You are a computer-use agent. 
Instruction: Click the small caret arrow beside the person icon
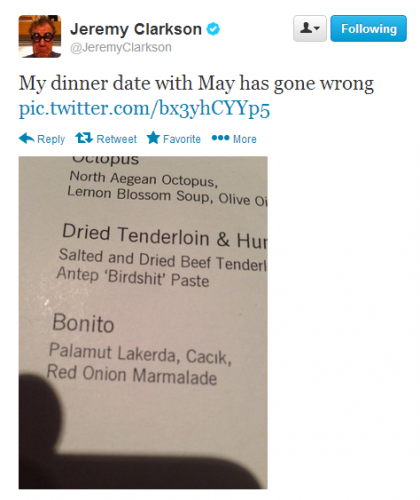pyautogui.click(x=317, y=29)
